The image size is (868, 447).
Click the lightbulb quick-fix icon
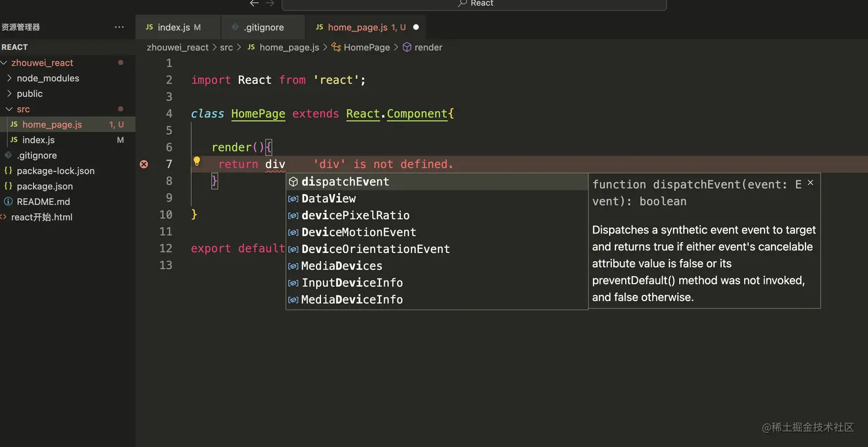click(196, 161)
